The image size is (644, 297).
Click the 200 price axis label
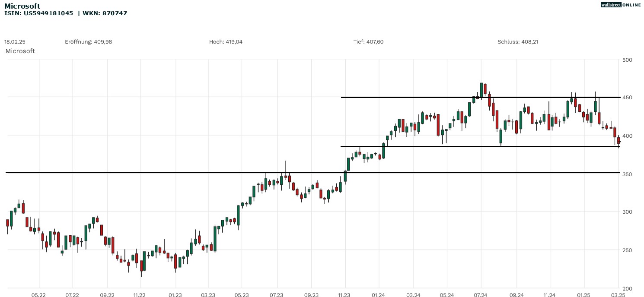tap(627, 288)
